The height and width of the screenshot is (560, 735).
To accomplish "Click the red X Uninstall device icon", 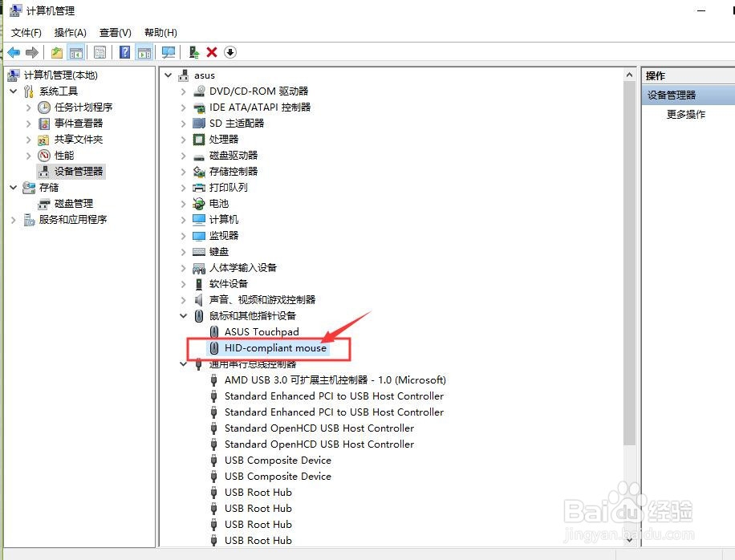I will [212, 52].
